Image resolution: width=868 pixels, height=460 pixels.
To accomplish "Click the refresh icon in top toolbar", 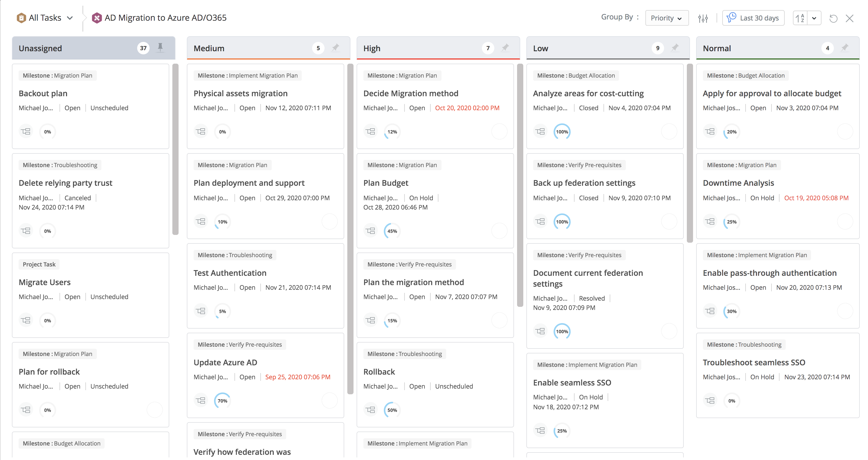I will click(833, 18).
